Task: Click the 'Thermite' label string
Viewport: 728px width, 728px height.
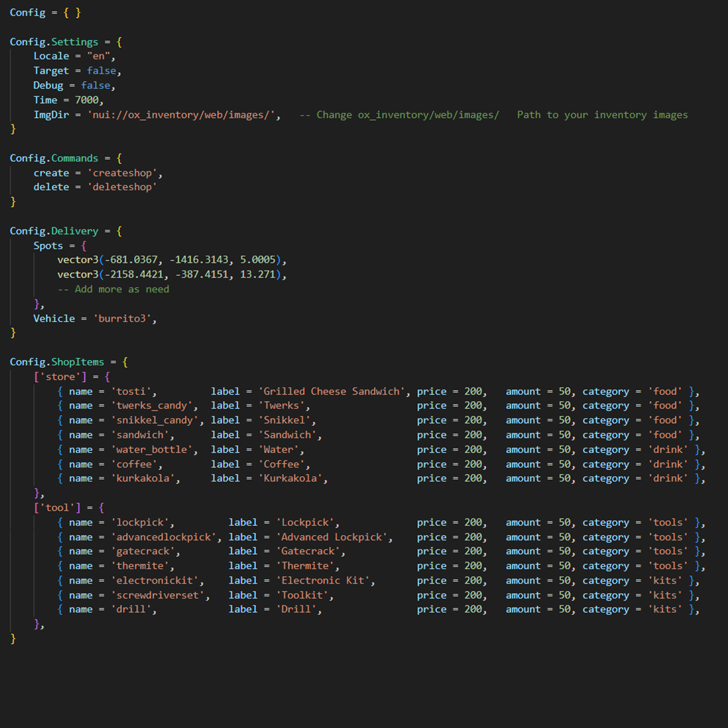Action: click(x=305, y=566)
